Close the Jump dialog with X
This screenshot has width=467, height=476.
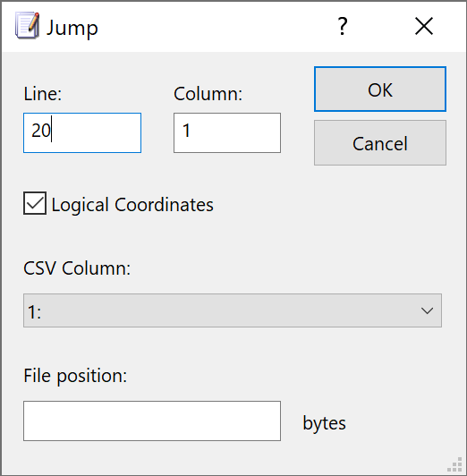tap(424, 26)
